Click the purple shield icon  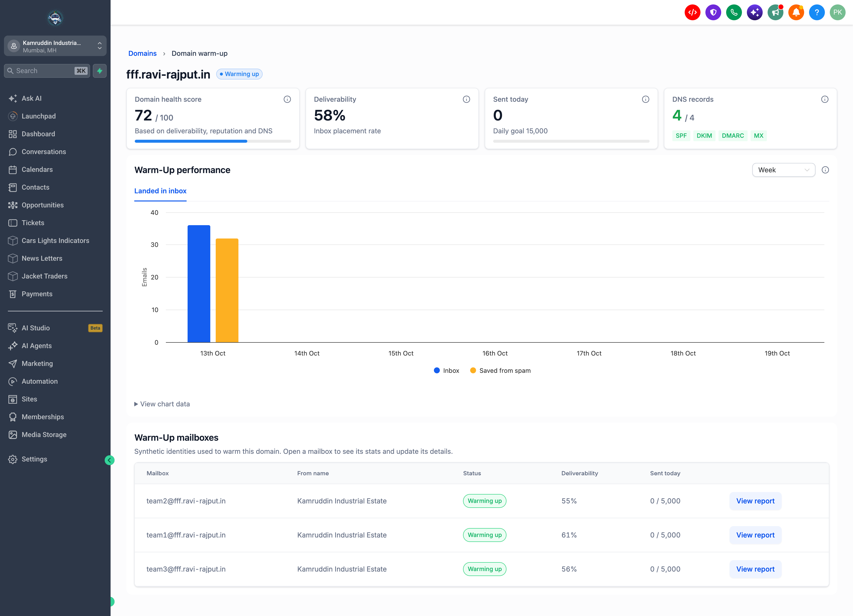coord(713,12)
